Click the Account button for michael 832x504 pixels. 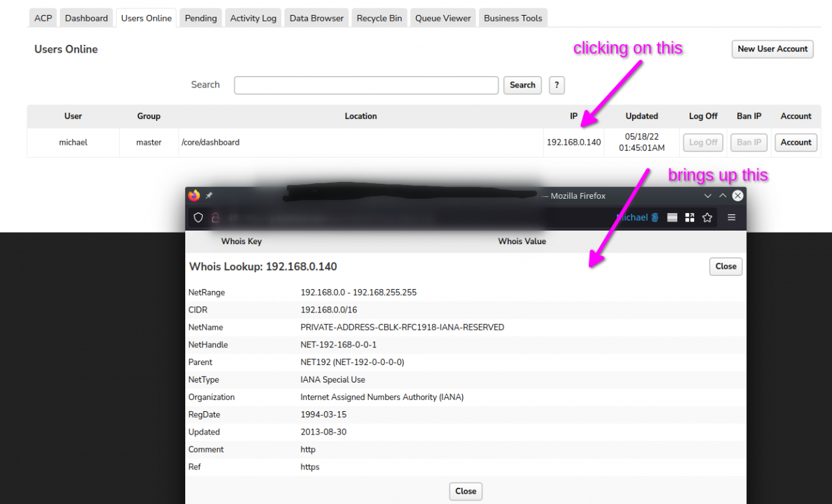[796, 142]
